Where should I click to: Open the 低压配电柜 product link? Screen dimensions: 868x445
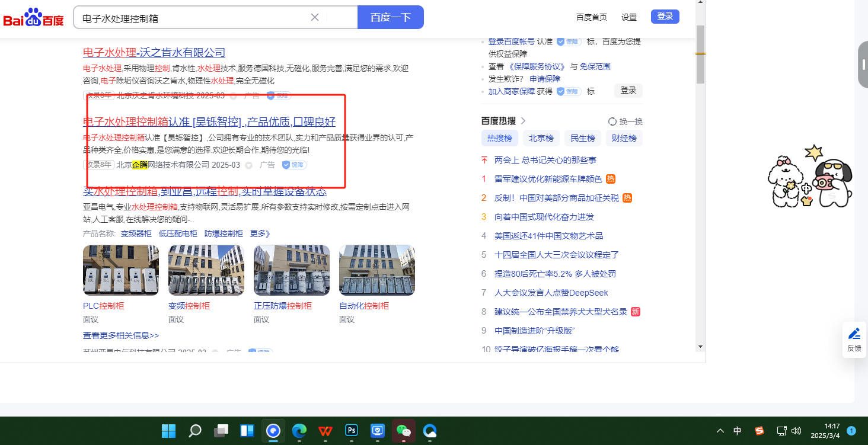click(178, 233)
